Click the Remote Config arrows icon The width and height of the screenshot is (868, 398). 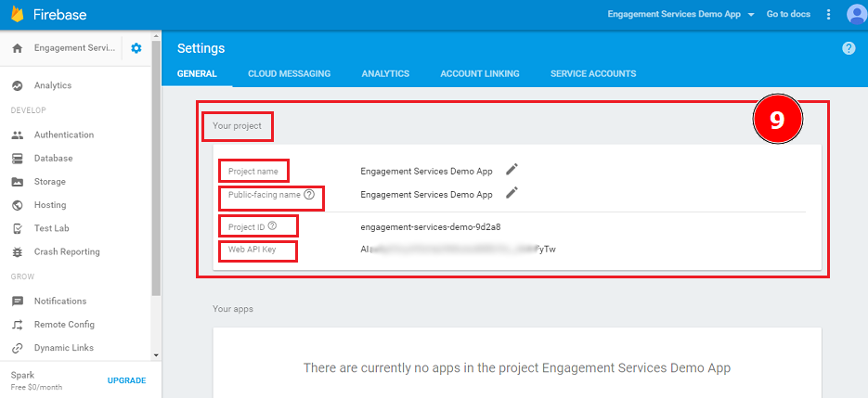[17, 325]
